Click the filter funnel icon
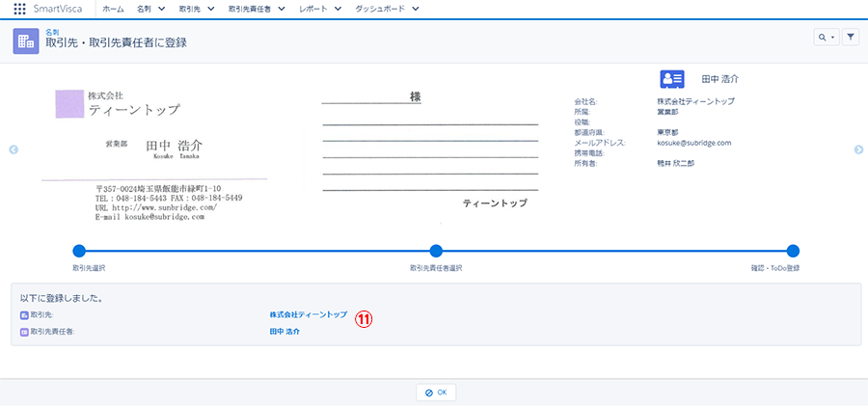 tap(851, 37)
